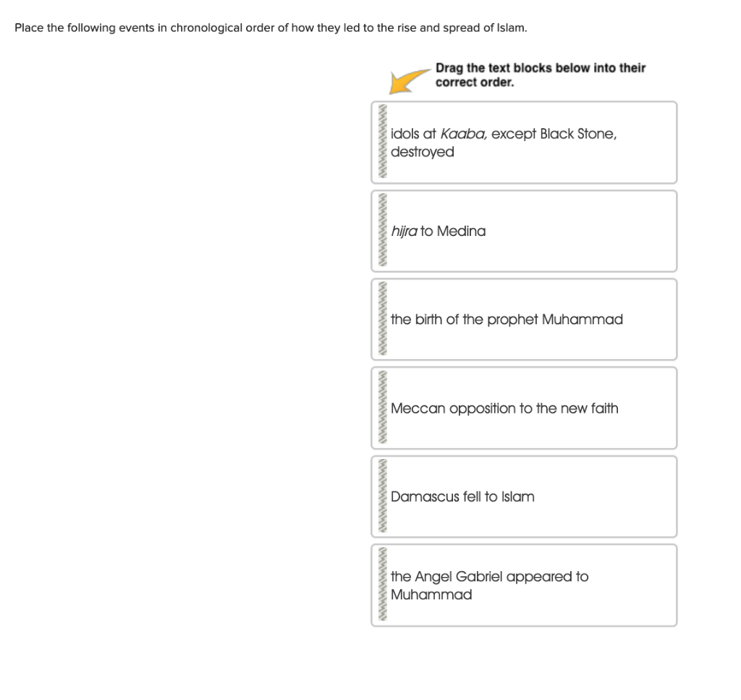741x700 pixels.
Task: Click the drag handle on the Angel Gabriel block
Action: pos(381,585)
